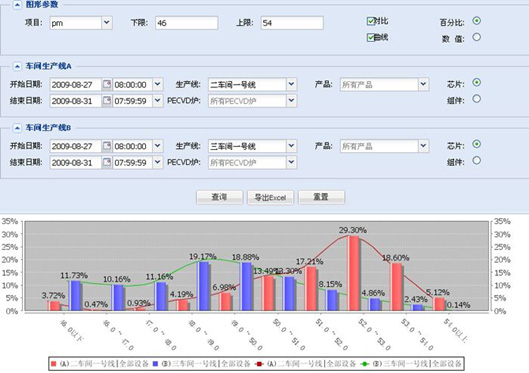Viewport: 529px width, 373px height.
Task: Toggle the 曲线 checkbox
Action: (x=371, y=37)
